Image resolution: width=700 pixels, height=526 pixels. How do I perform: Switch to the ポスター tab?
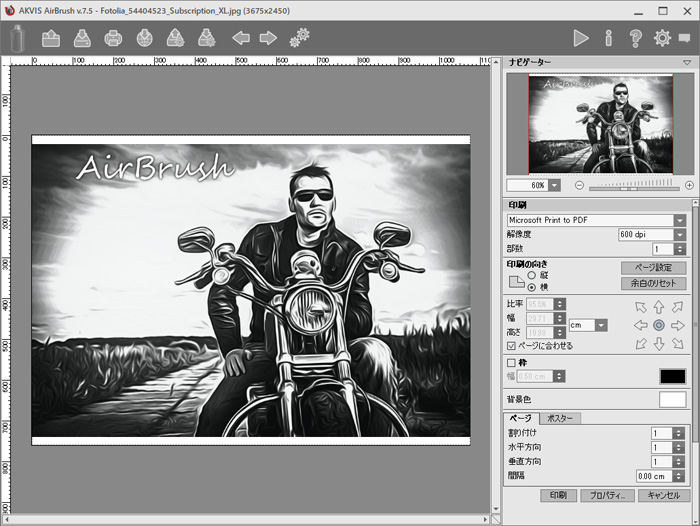[560, 418]
